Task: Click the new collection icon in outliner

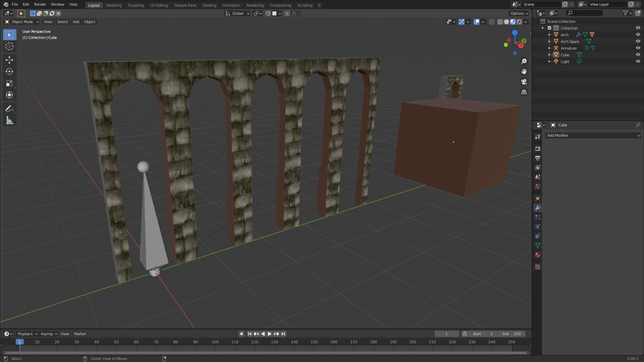Action: tap(638, 13)
